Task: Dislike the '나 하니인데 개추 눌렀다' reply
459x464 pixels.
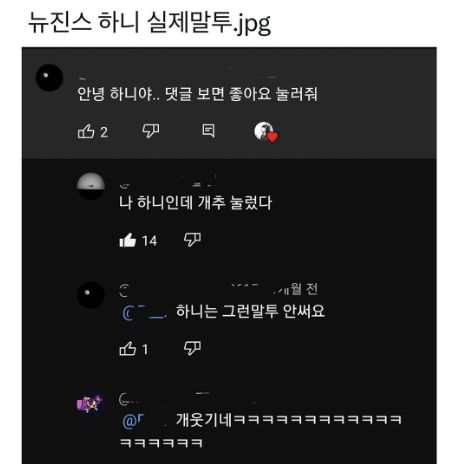Action: coord(192,239)
